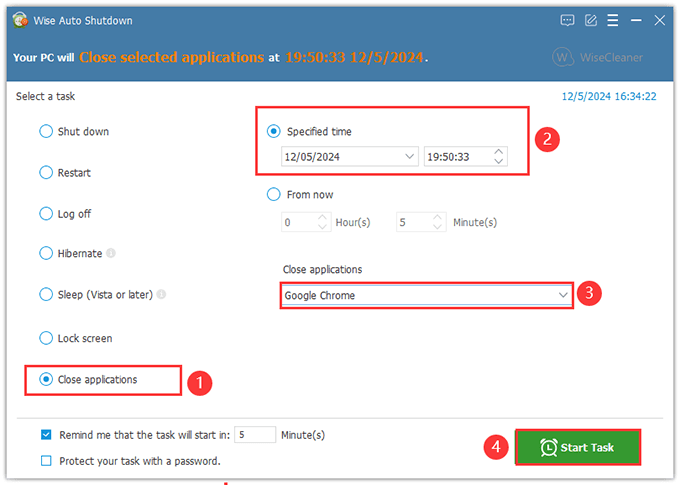Click the info icon next to Sleep
This screenshot has height=485, width=680.
[x=161, y=294]
